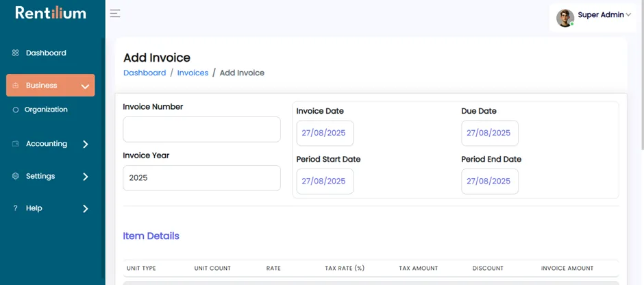The width and height of the screenshot is (644, 285).
Task: Open the Period Start Date picker
Action: (x=325, y=182)
